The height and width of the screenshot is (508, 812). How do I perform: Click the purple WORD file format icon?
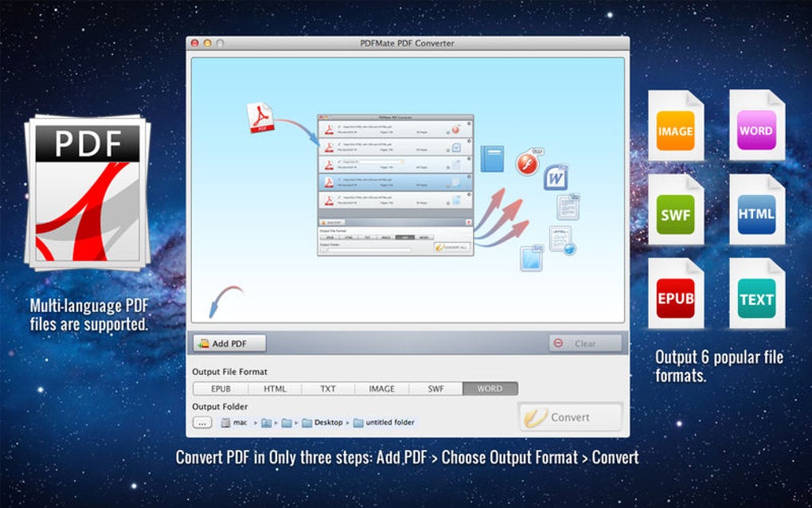[756, 125]
